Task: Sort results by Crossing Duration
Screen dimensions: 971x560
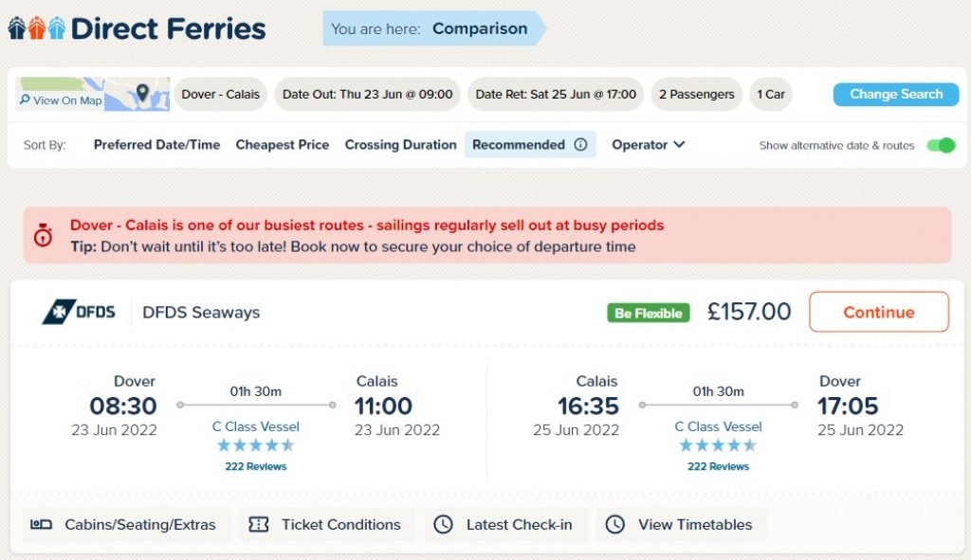Action: [401, 144]
